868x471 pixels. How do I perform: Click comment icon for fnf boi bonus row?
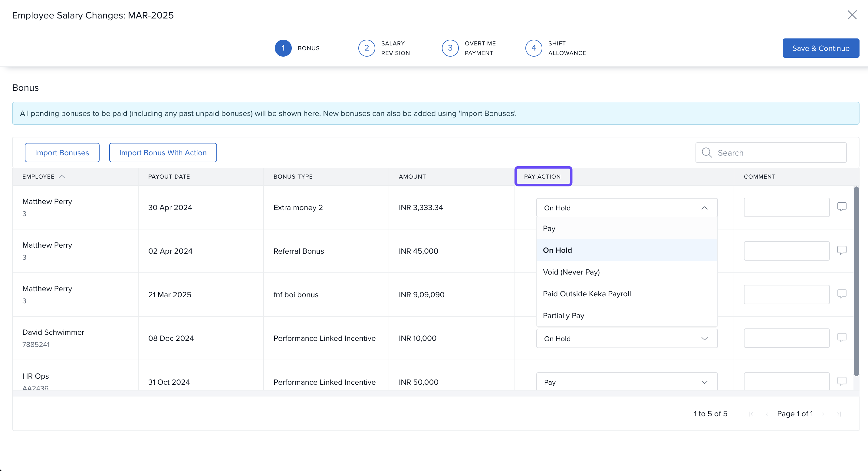point(841,294)
